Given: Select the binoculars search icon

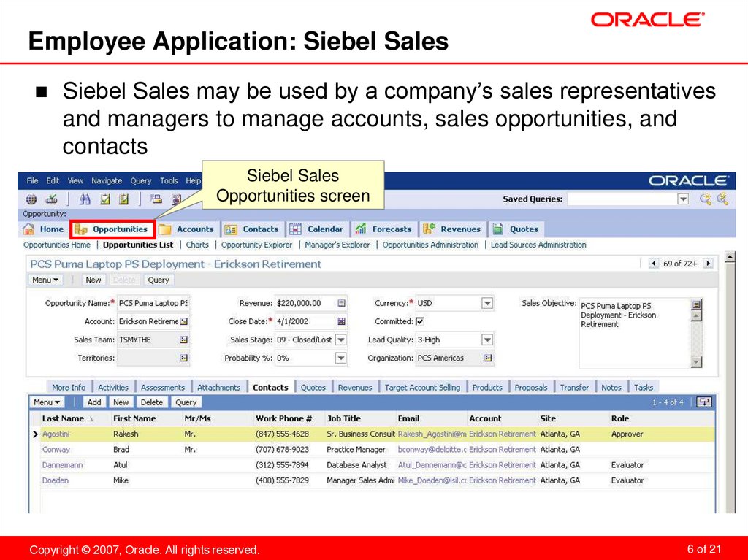Looking at the screenshot, I should pyautogui.click(x=85, y=198).
